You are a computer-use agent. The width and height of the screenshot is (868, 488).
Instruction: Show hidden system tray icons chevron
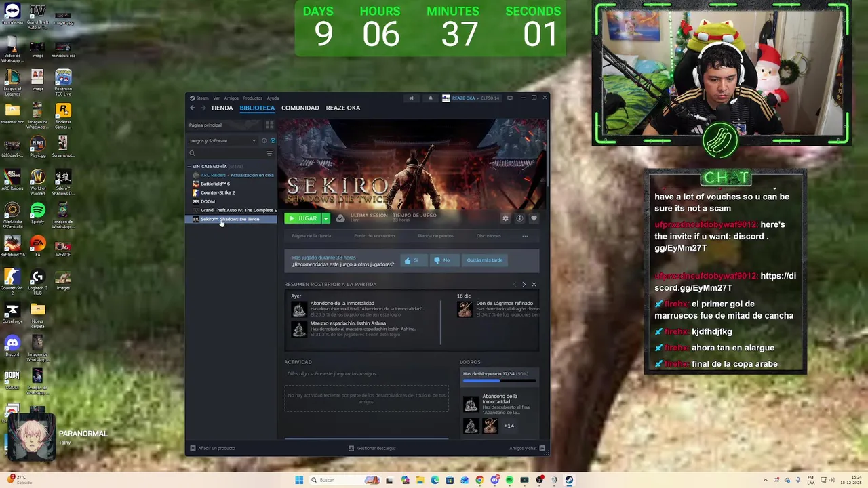click(x=766, y=480)
